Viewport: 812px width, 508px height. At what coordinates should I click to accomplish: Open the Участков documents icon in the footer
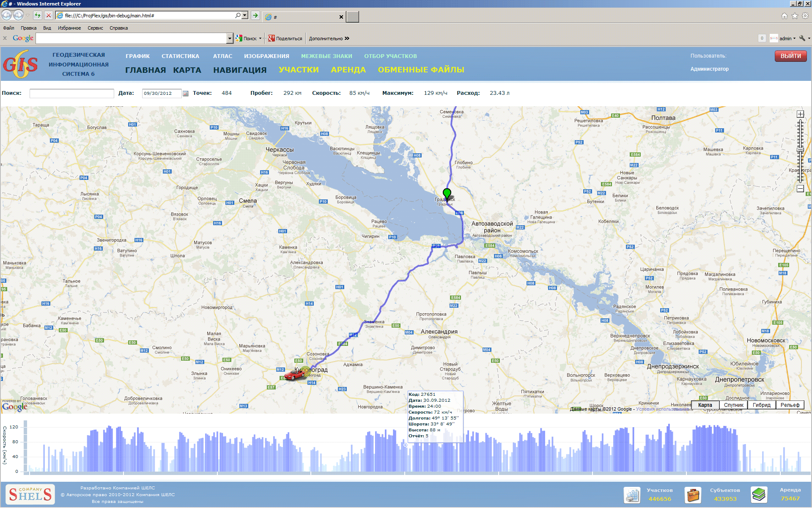coord(632,494)
